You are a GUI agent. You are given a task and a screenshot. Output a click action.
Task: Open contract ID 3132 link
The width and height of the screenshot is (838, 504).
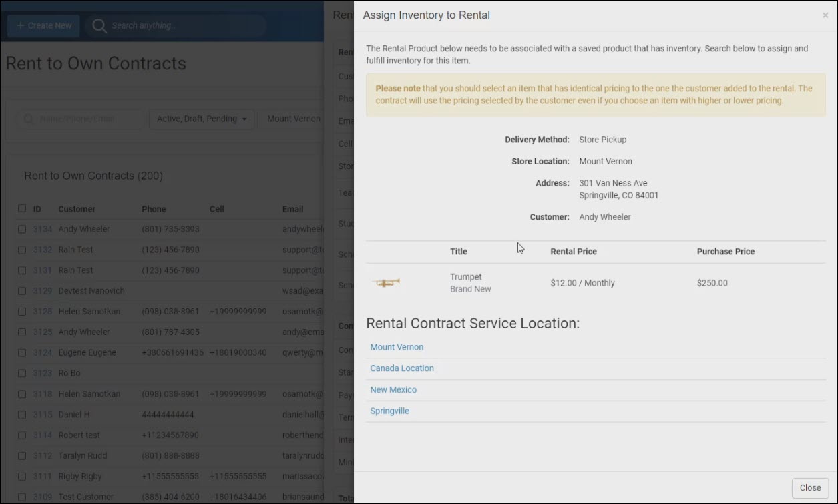tap(43, 250)
